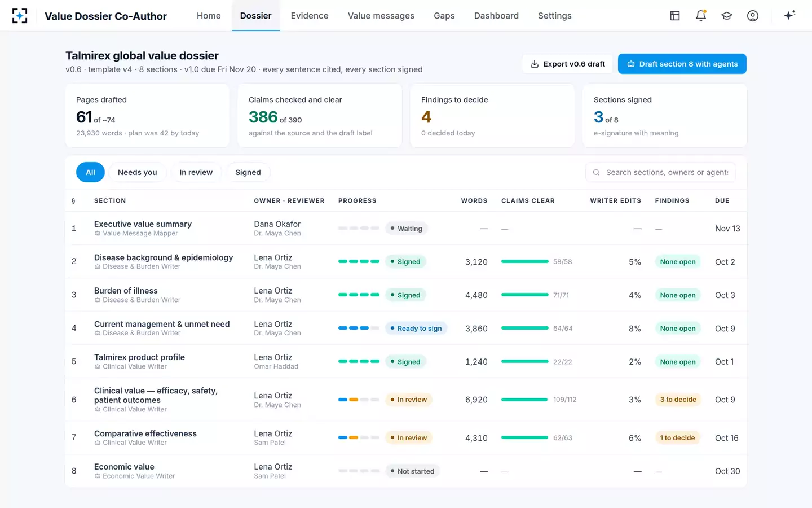The image size is (812, 508).
Task: Open the Burden of illness section
Action: tap(126, 291)
